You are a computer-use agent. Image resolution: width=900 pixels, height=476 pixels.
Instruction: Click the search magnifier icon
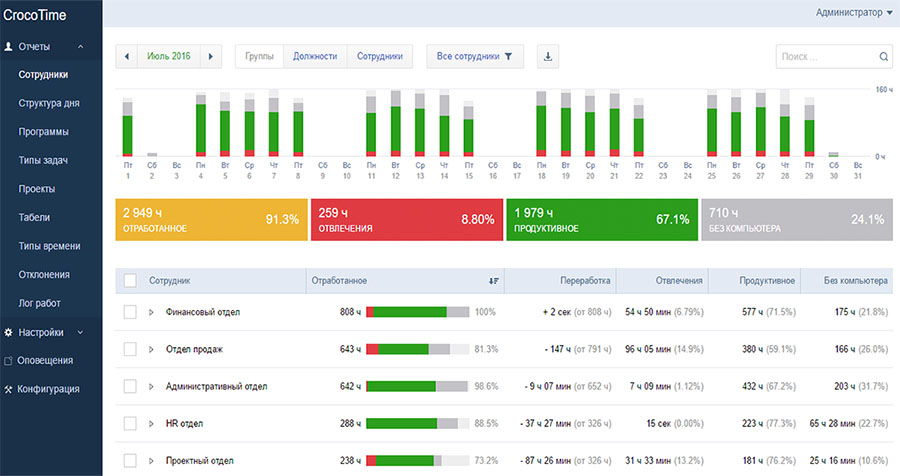pos(883,57)
